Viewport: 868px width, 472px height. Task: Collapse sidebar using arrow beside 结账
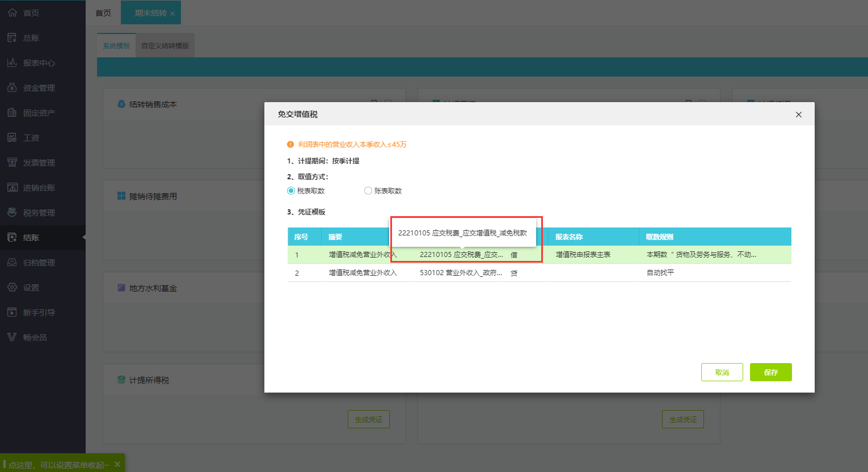tap(83, 237)
